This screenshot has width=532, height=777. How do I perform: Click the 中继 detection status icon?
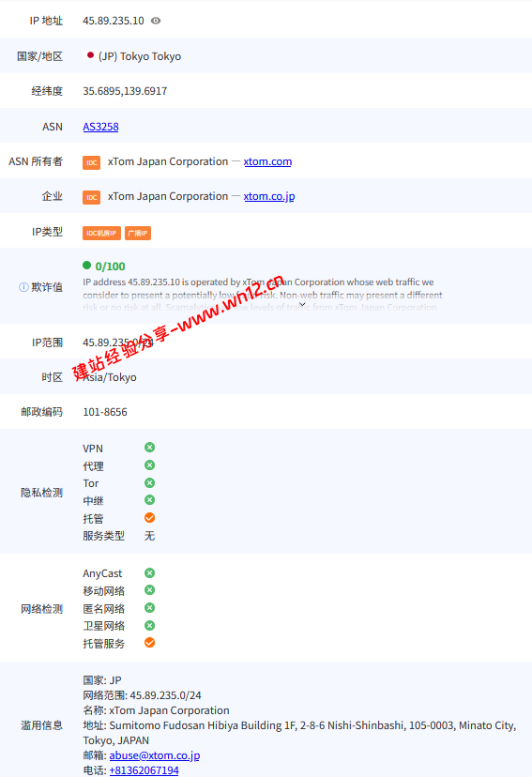(149, 500)
